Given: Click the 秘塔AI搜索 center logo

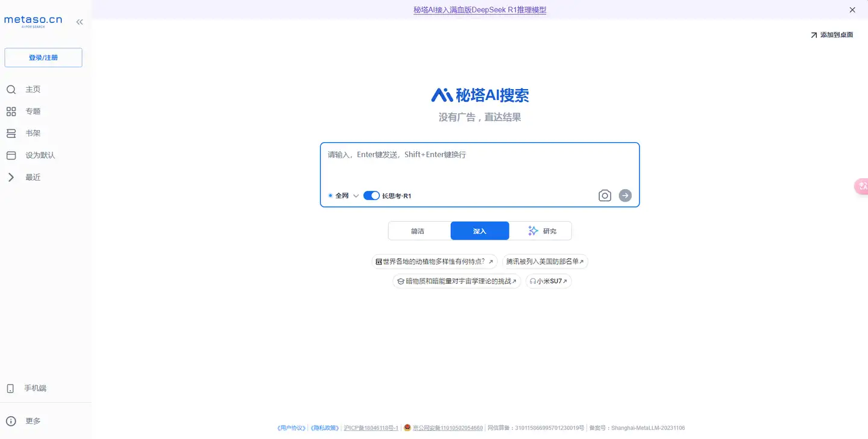Looking at the screenshot, I should point(480,95).
